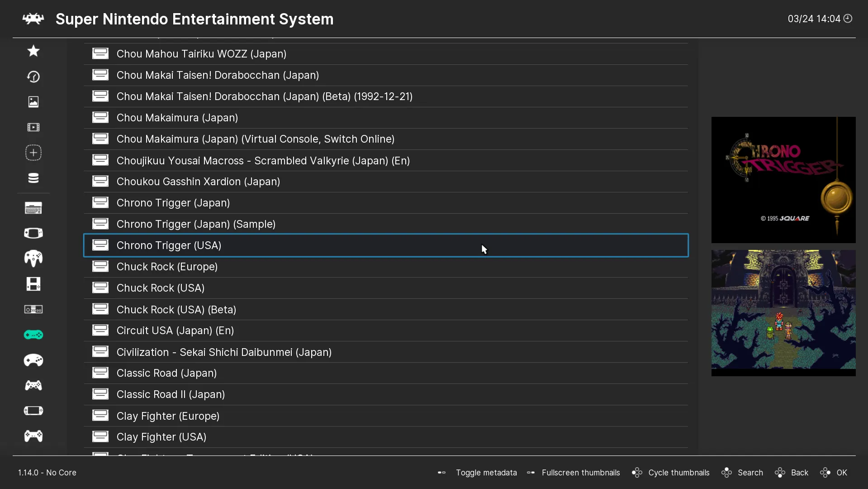The width and height of the screenshot is (868, 489).
Task: Click the Import Content plus icon
Action: click(33, 153)
